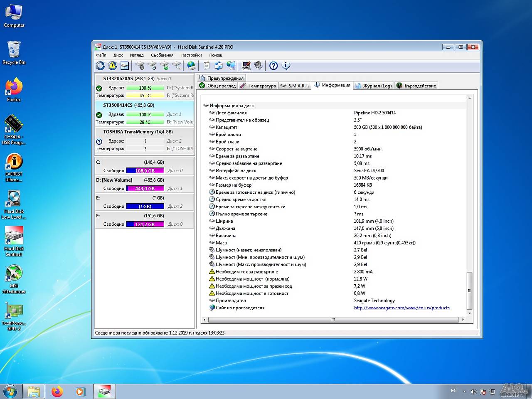
Task: Click the horizontal scrollbar right arrow
Action: point(463,320)
